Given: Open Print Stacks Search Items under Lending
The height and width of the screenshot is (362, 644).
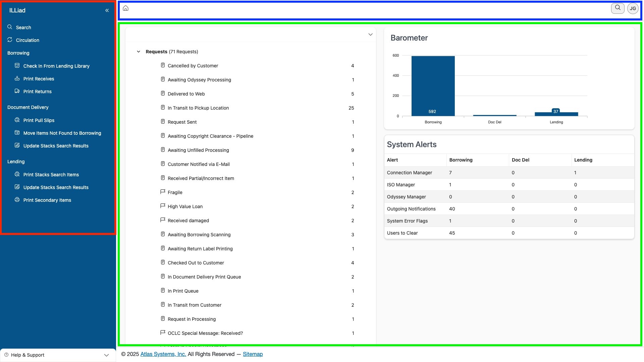Looking at the screenshot, I should tap(51, 175).
